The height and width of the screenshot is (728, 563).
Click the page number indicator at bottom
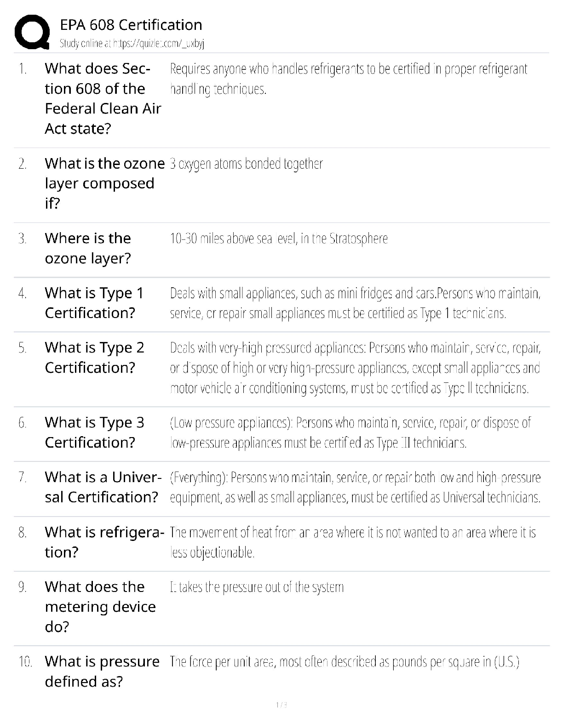pyautogui.click(x=281, y=705)
